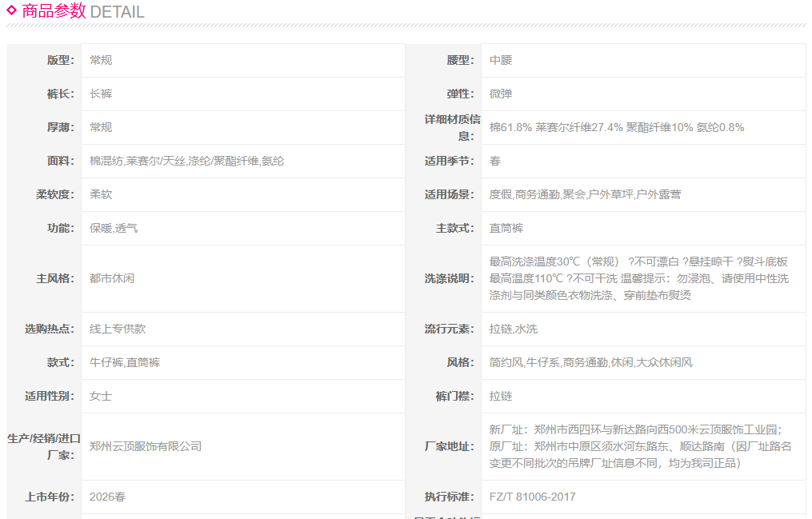This screenshot has width=812, height=519.
Task: Select the 版型 label cell
Action: (60, 60)
